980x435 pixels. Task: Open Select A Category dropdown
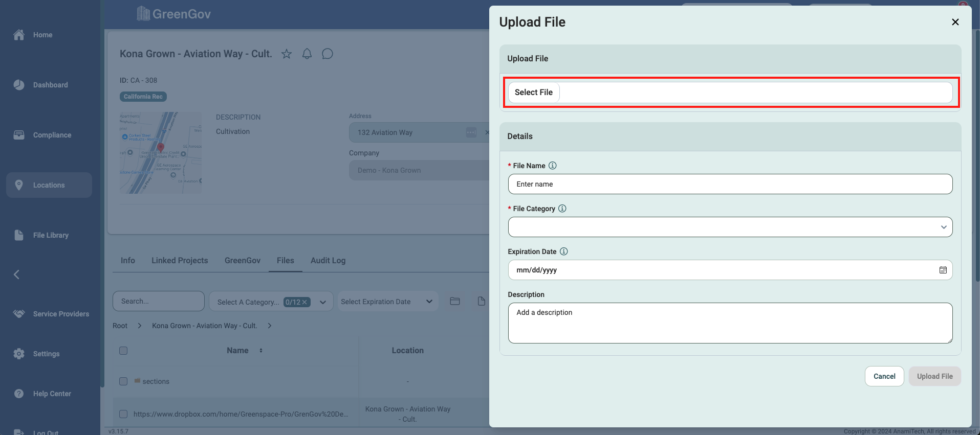(271, 302)
